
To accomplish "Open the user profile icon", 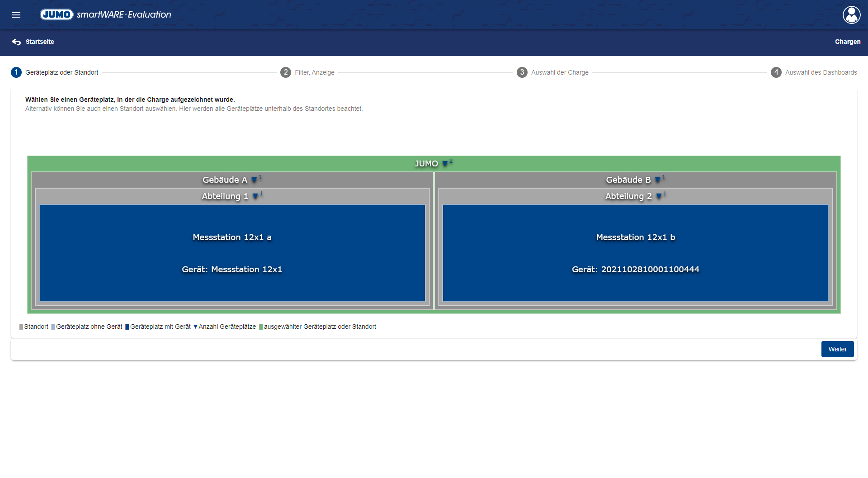I will pyautogui.click(x=851, y=15).
